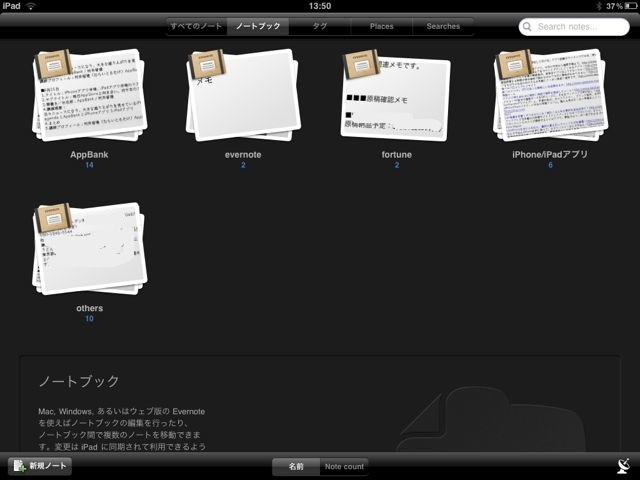Open the Searches tab
Screen dimensions: 640x480
point(443,26)
